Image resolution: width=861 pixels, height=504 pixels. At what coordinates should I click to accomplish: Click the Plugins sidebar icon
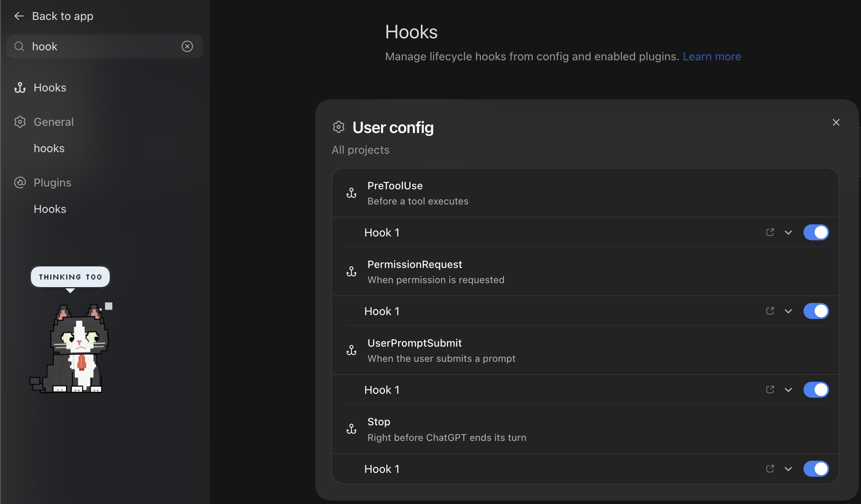pos(20,183)
